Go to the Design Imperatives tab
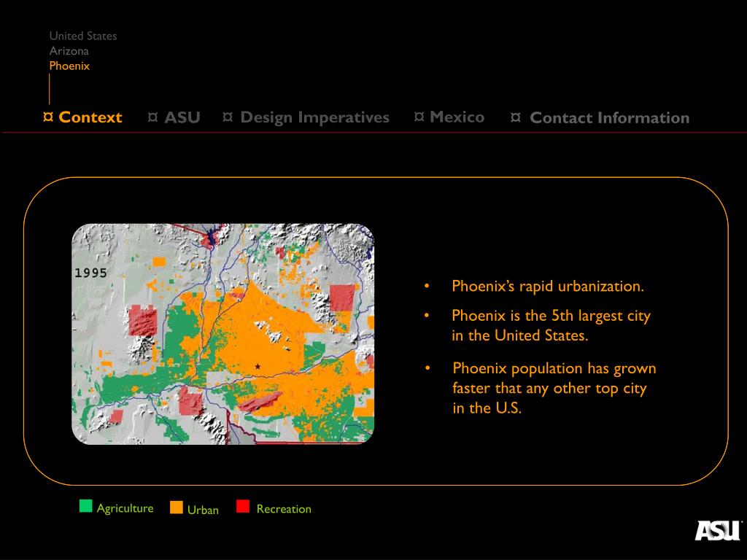 tap(315, 117)
